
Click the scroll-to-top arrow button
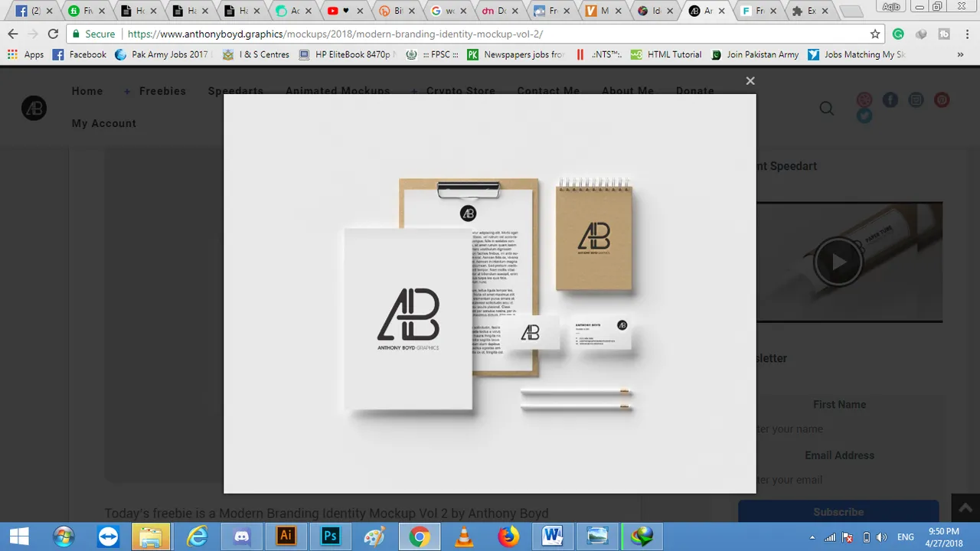point(965,509)
